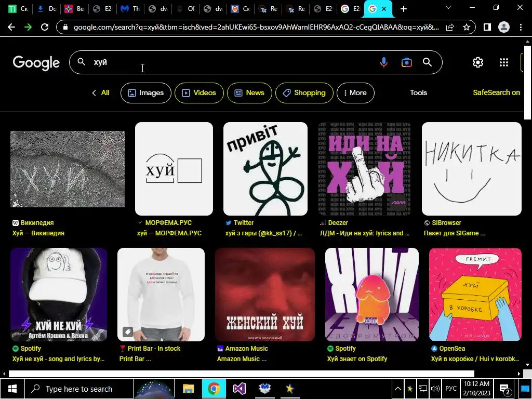Select the Videos filter
This screenshot has height=399, width=532.
(x=199, y=93)
